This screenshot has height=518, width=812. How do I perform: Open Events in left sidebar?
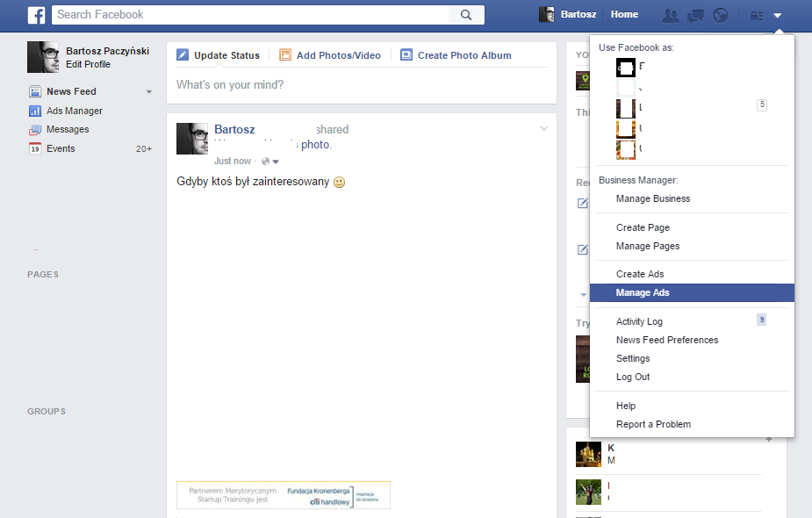point(61,148)
